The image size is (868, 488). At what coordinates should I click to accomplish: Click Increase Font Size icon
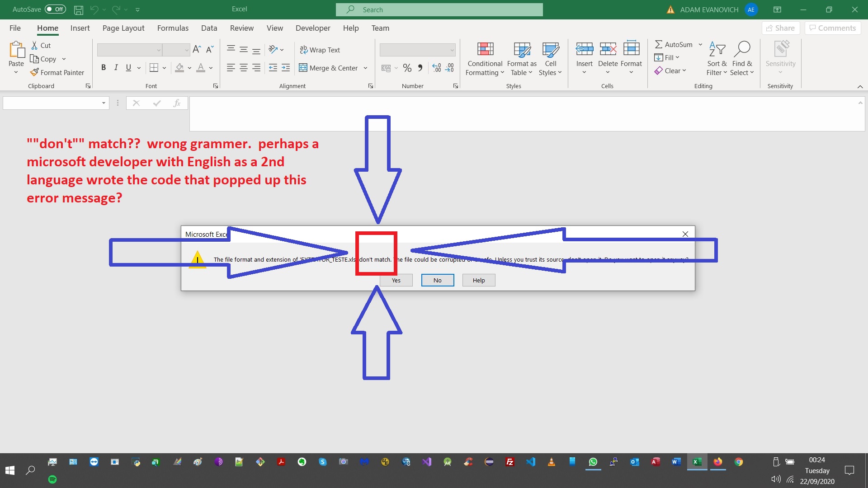(197, 50)
